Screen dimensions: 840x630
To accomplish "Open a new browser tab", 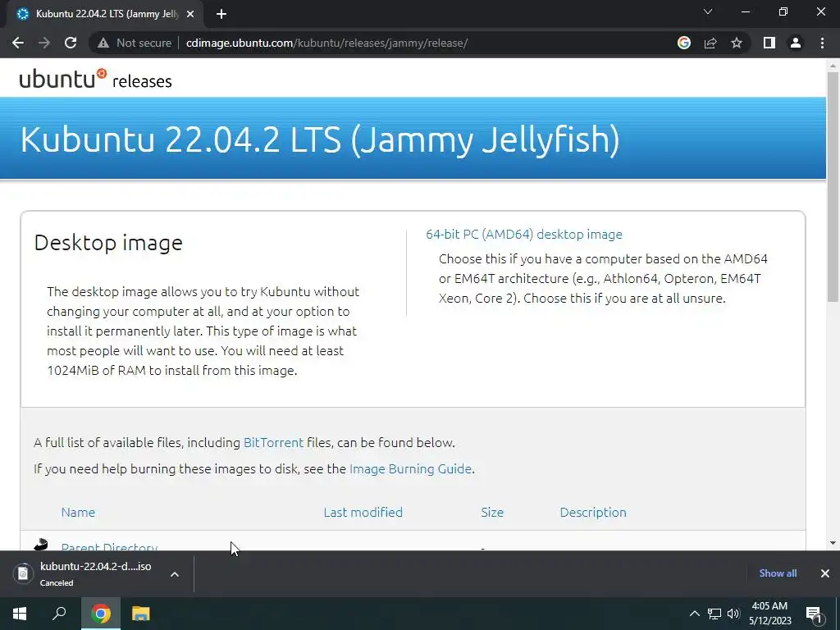I will [221, 15].
